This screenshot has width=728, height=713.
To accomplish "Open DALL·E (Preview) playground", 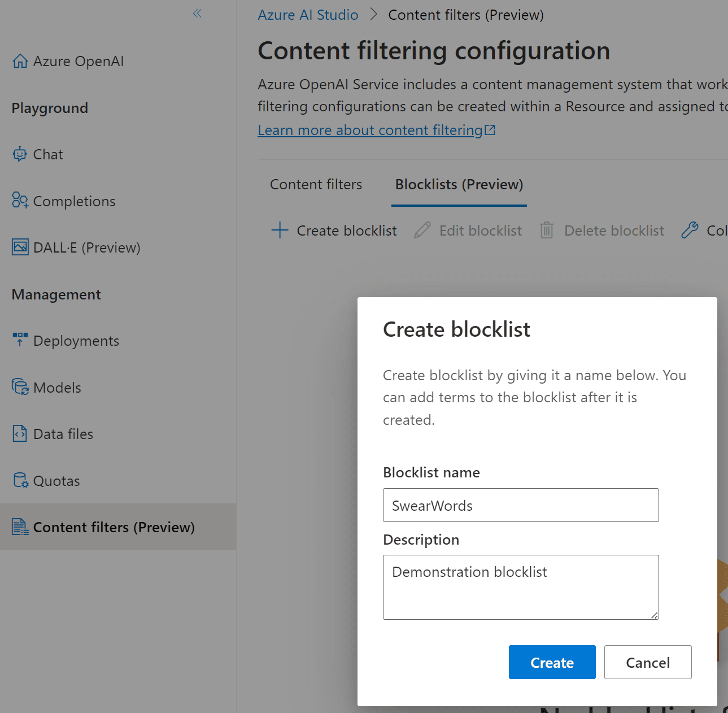I will (x=76, y=247).
